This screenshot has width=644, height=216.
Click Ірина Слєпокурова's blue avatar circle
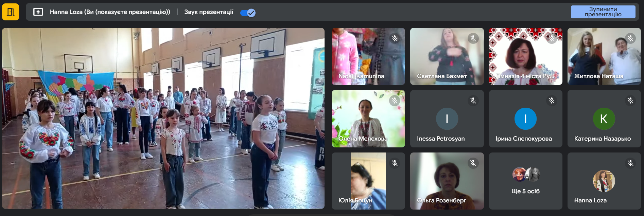[x=525, y=119]
